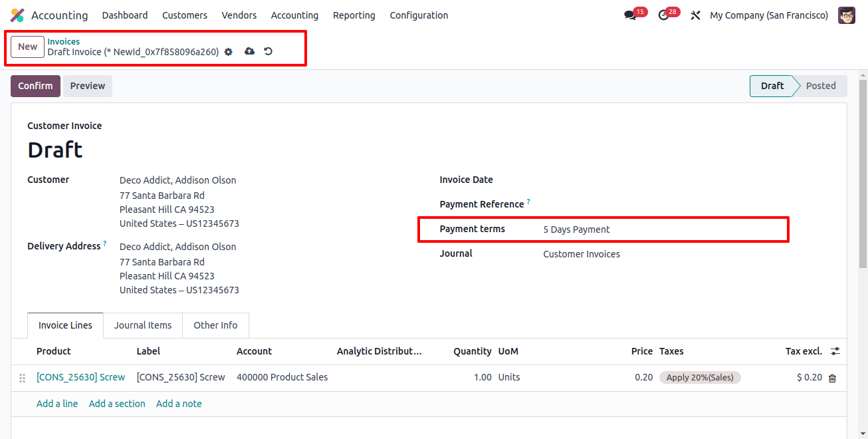The width and height of the screenshot is (868, 439).
Task: Open the Dashboard menu
Action: [125, 15]
